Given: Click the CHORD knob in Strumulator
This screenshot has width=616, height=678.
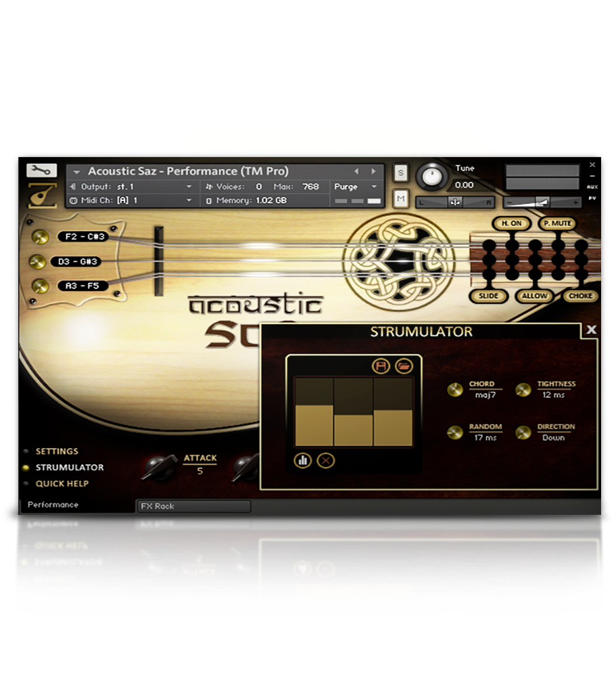Looking at the screenshot, I should pyautogui.click(x=455, y=390).
